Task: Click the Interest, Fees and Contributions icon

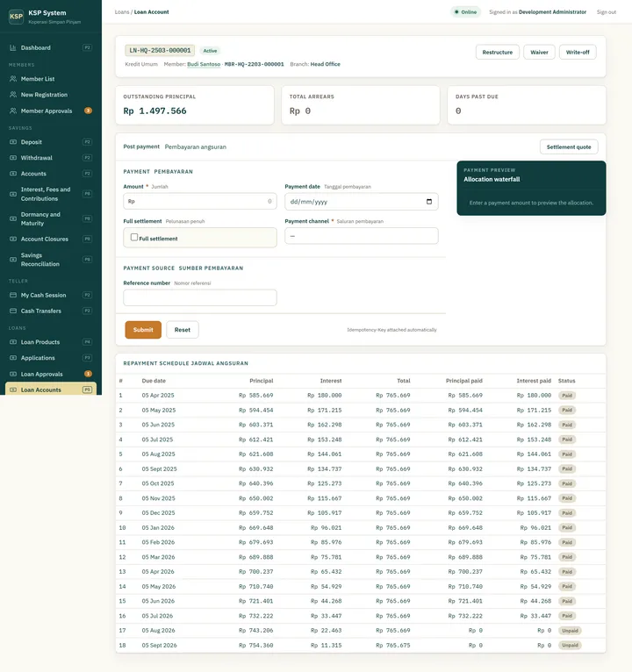Action: coord(13,194)
